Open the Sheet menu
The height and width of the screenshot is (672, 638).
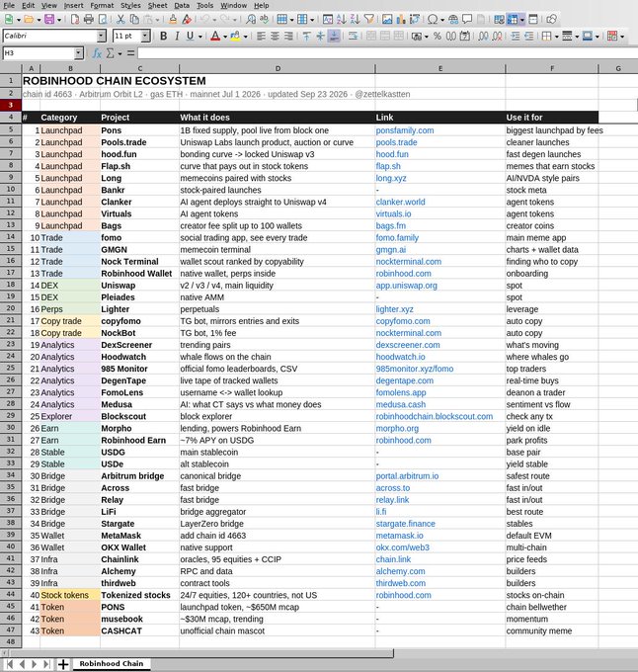(x=158, y=5)
